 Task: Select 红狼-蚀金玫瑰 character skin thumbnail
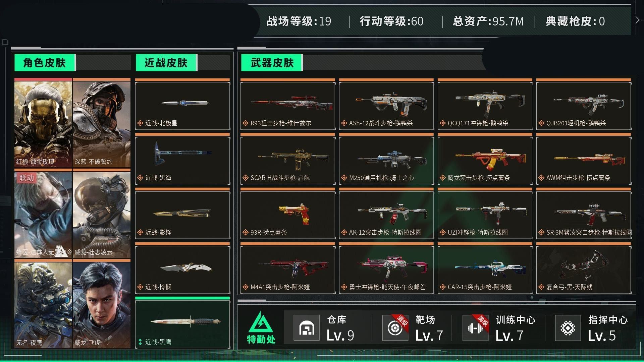tap(43, 123)
